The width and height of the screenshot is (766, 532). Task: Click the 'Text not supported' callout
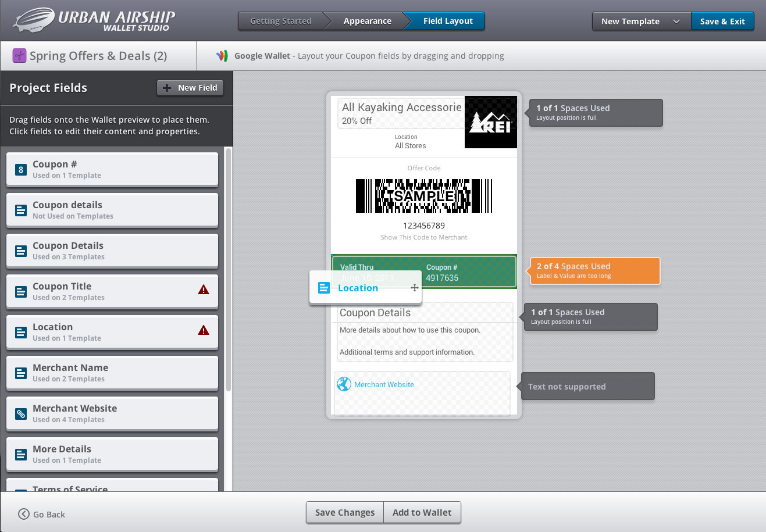point(588,387)
